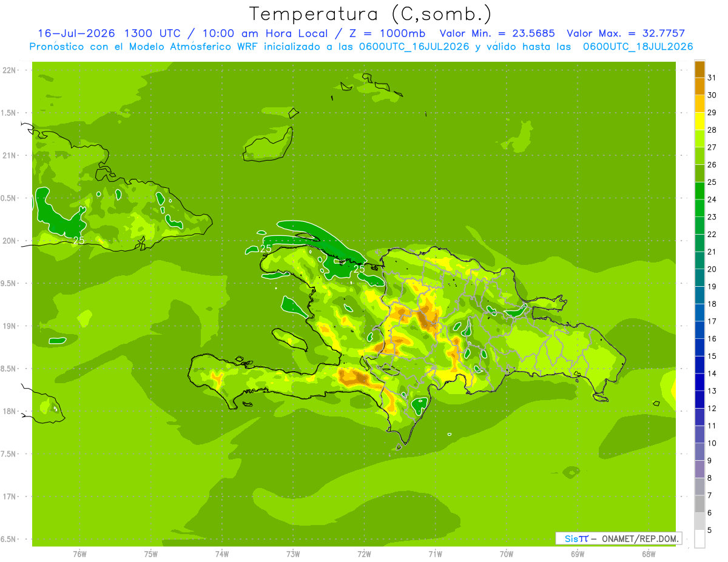Select the green legend band between 24 and 25
The width and height of the screenshot is (728, 562).
coord(699,191)
